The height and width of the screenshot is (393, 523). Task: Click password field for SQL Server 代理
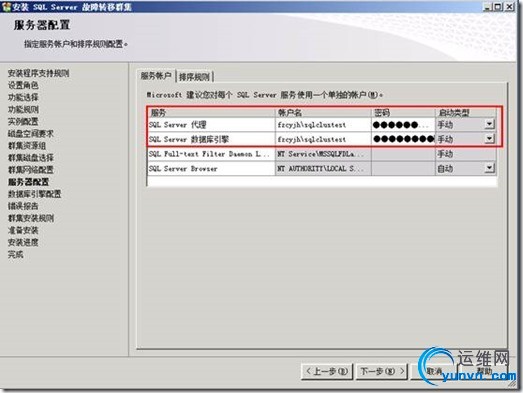[403, 125]
